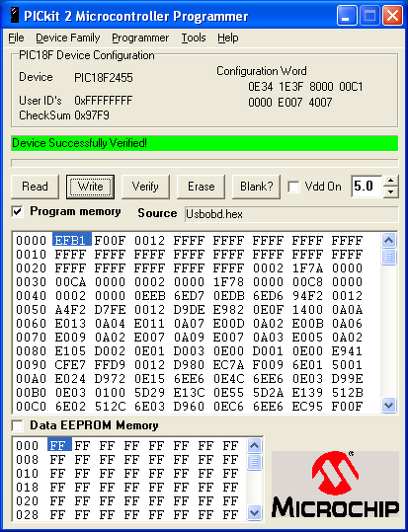The image size is (408, 532).
Task: Open the Programmer menu
Action: pyautogui.click(x=140, y=38)
